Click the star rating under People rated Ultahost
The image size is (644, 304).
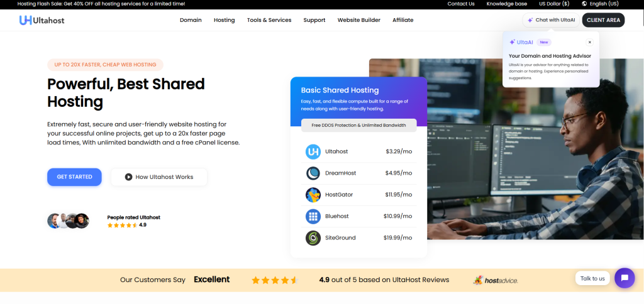tap(122, 225)
